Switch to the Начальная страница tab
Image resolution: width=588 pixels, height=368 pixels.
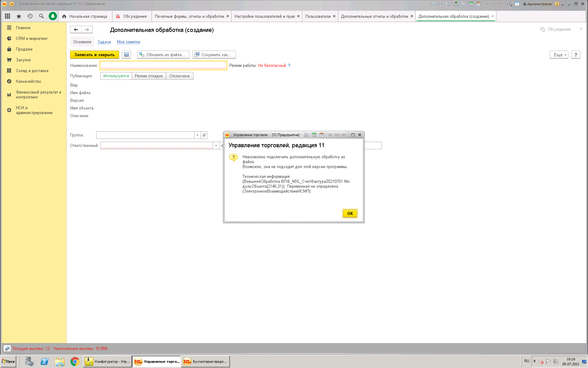click(85, 16)
